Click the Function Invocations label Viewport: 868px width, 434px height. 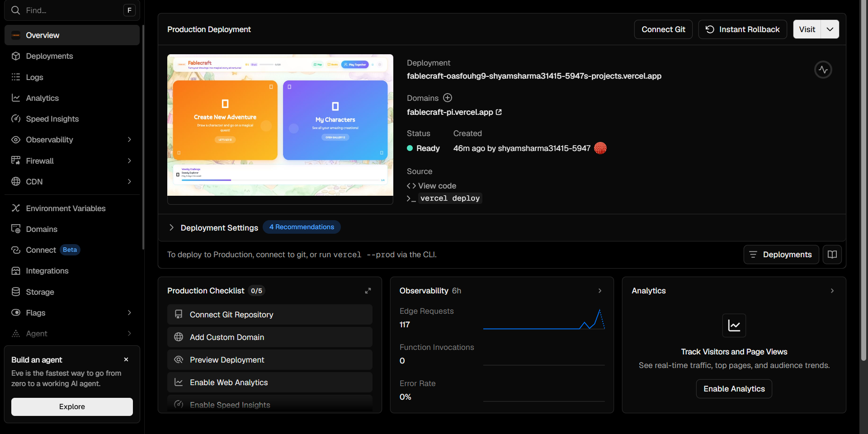[x=437, y=347]
